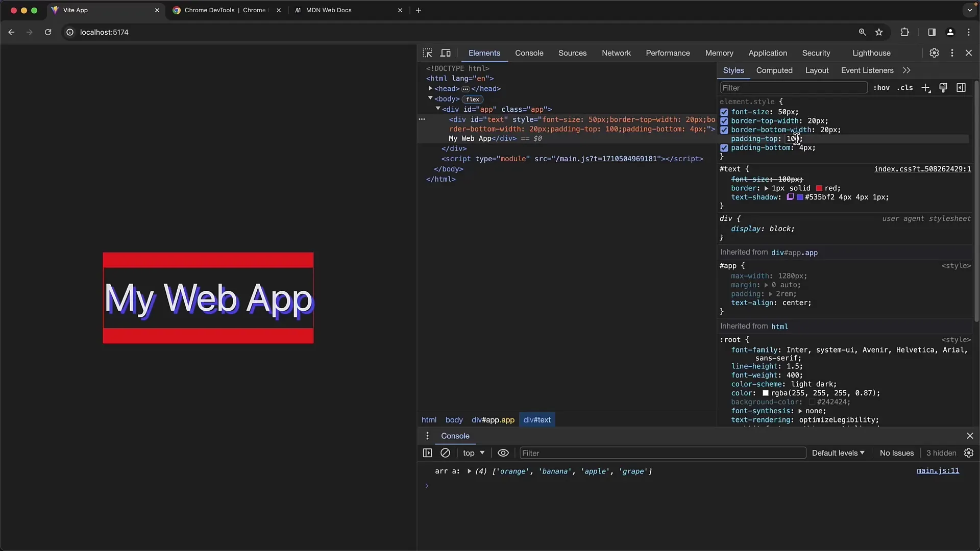
Task: Switch to the Sources panel tab
Action: (x=572, y=53)
